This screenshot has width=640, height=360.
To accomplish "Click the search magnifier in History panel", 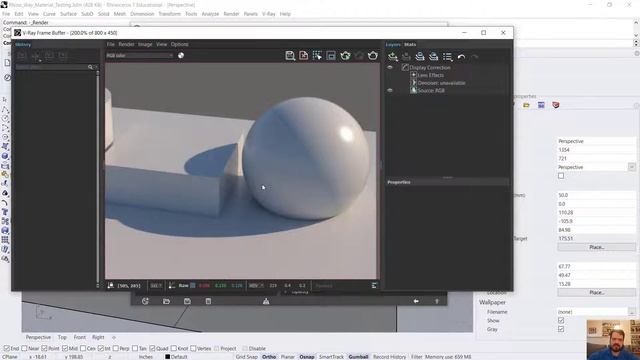I will [90, 67].
